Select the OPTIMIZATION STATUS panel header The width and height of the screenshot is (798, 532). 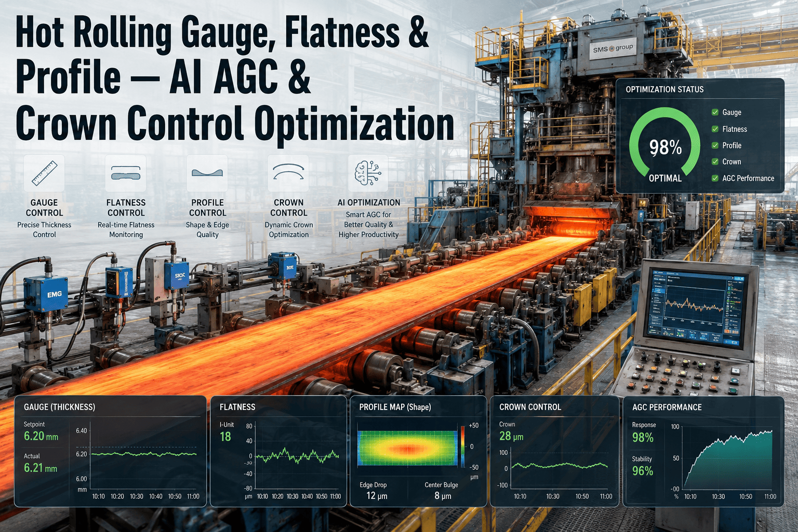pyautogui.click(x=664, y=89)
